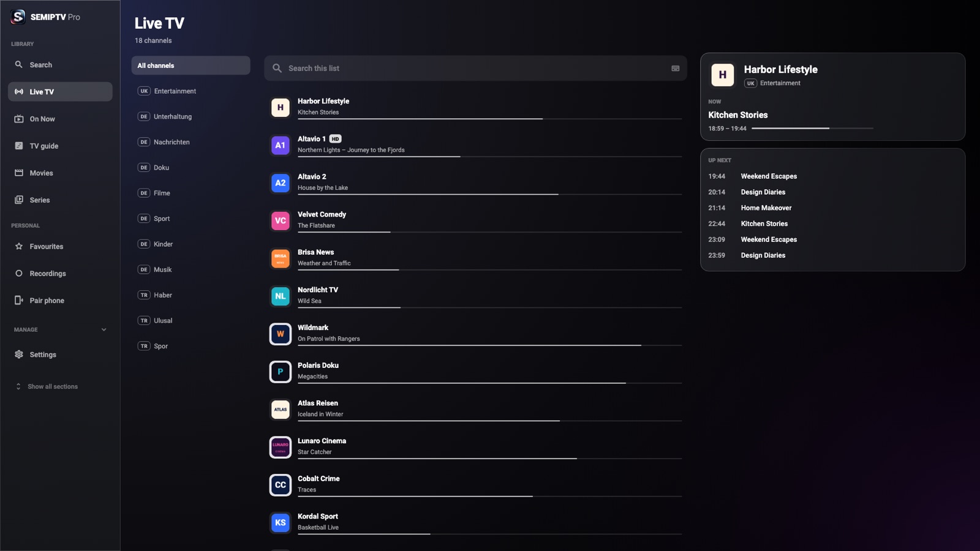Select the TR Ulusal category
The width and height of the screenshot is (980, 551).
point(190,321)
